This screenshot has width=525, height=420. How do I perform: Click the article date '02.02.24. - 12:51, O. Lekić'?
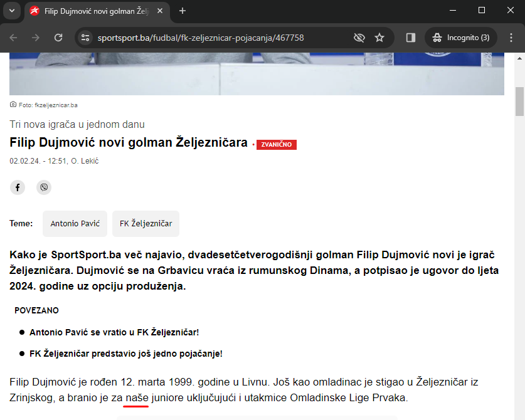[x=54, y=161]
